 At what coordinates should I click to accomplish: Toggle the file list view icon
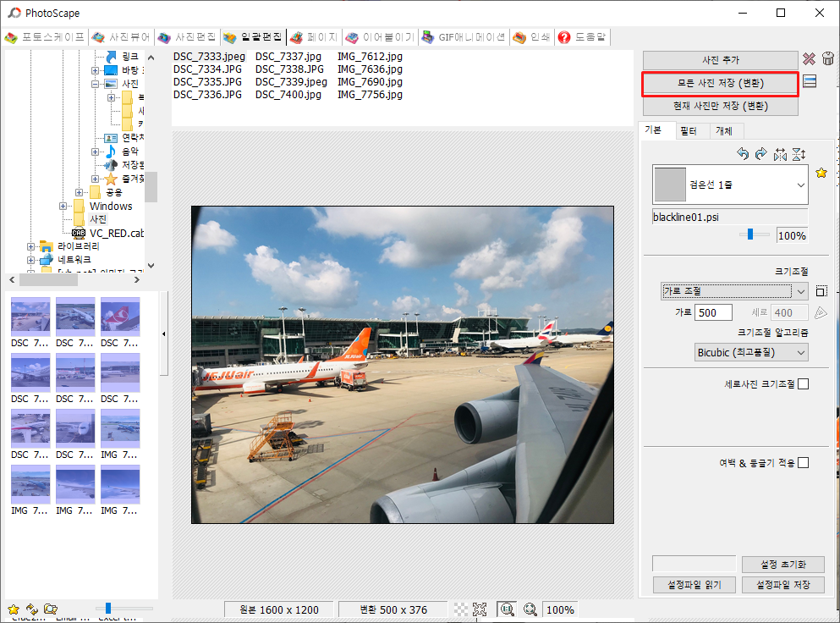810,81
